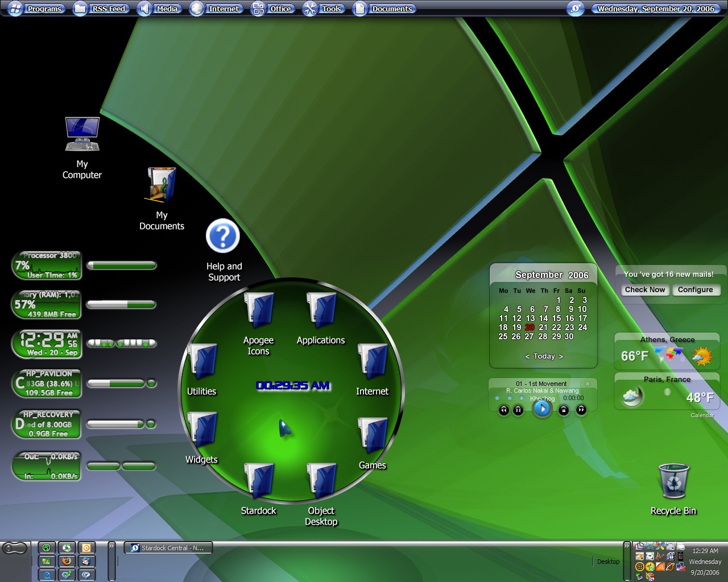
Task: Open the Programs menu
Action: [37, 9]
